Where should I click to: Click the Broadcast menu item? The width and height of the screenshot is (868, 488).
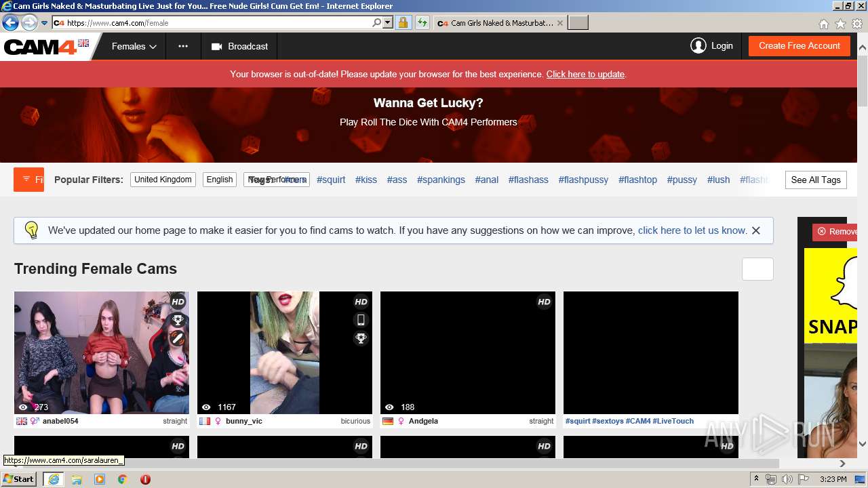click(x=239, y=46)
